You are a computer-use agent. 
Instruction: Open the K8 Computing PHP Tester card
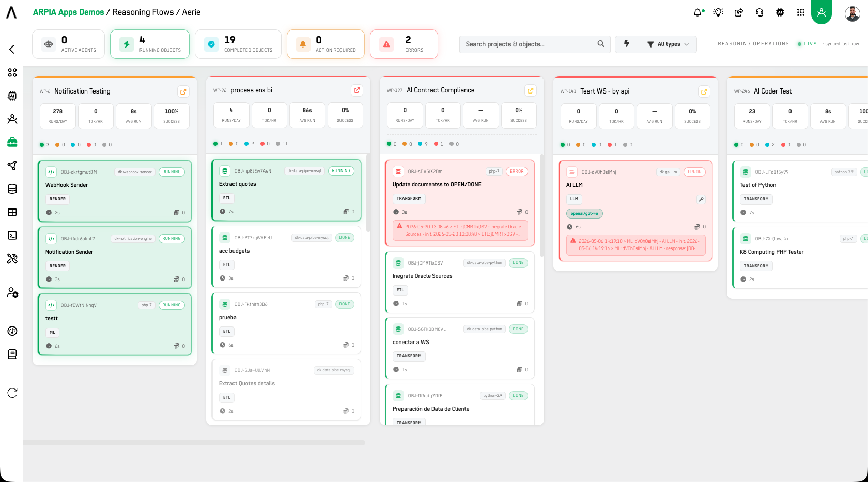coord(800,258)
